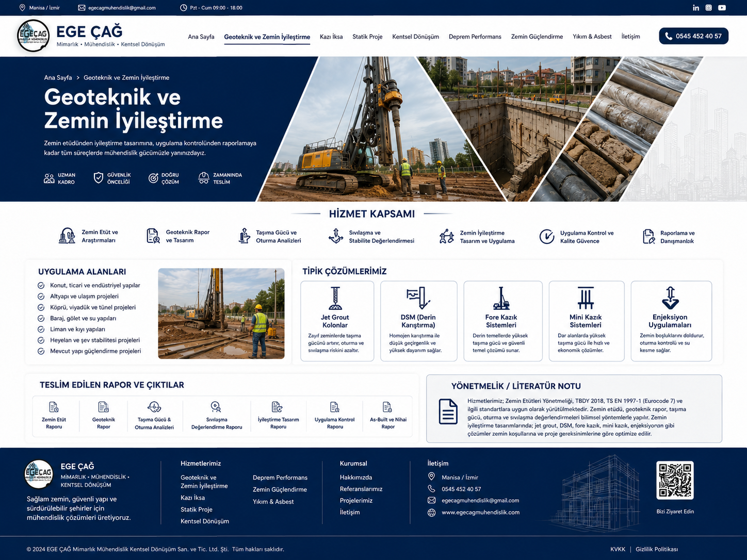
Task: Open footer Referanslarımız link
Action: (x=361, y=489)
